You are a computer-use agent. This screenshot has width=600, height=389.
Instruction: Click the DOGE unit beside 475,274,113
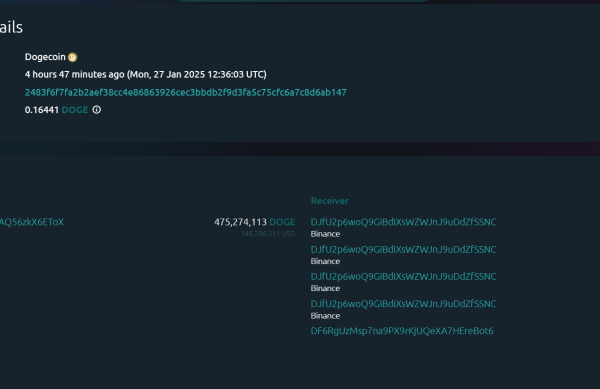point(282,222)
